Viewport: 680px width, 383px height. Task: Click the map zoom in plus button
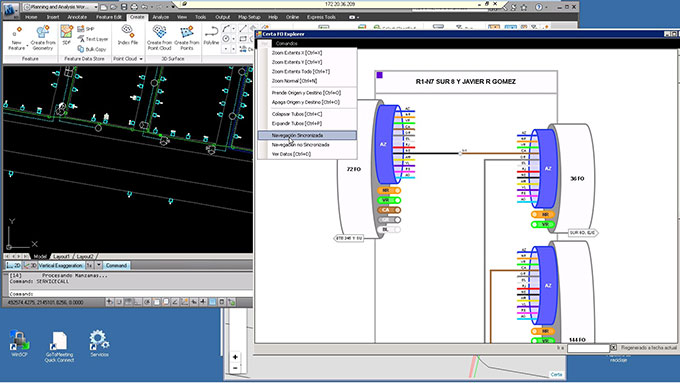point(235,357)
